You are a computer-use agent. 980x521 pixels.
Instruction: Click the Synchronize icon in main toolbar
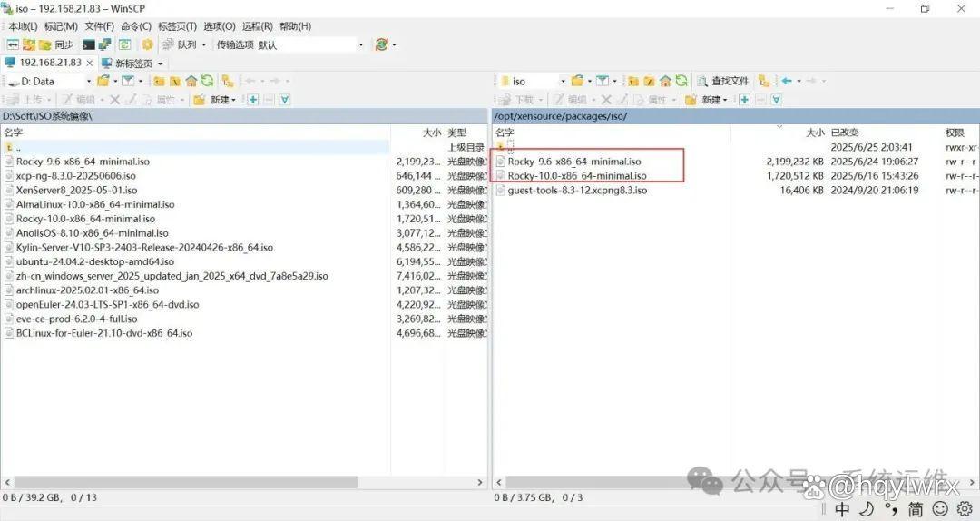point(29,44)
